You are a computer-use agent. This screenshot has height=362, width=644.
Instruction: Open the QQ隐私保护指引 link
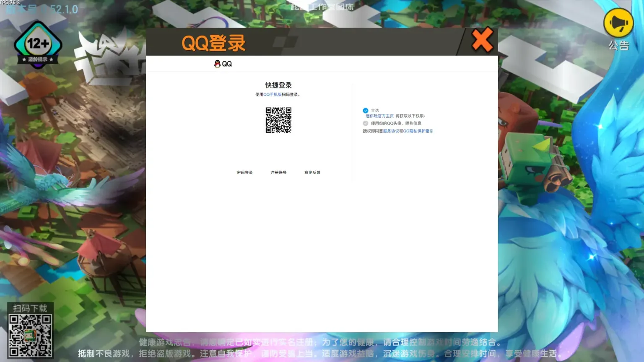[x=418, y=131]
